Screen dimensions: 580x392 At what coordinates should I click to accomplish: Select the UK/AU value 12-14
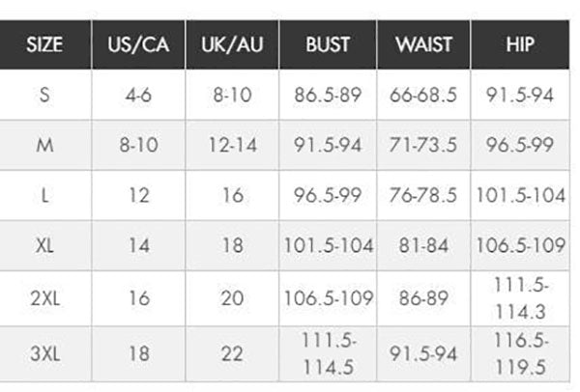click(233, 145)
